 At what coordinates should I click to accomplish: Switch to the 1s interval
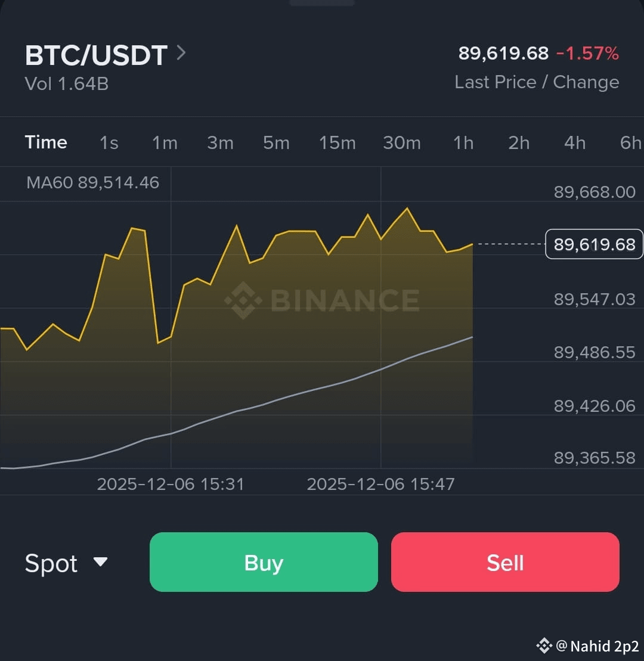point(109,143)
